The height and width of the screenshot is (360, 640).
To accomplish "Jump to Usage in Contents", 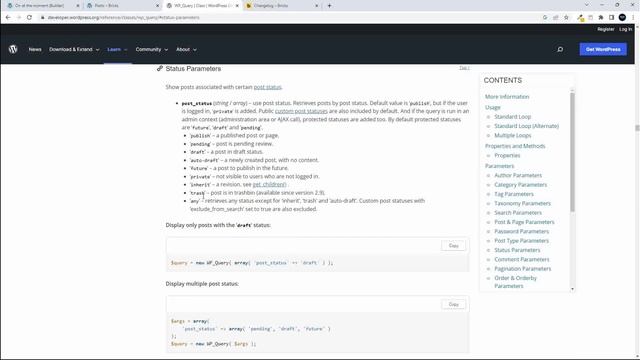I will point(493,107).
